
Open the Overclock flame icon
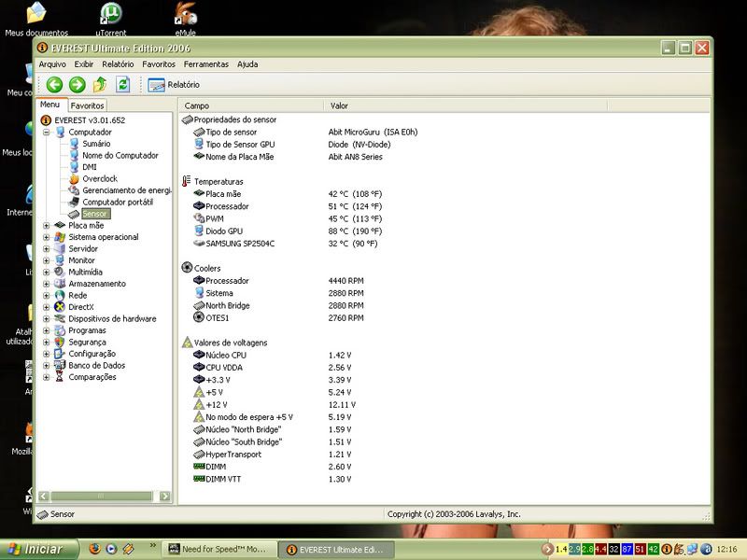point(75,178)
